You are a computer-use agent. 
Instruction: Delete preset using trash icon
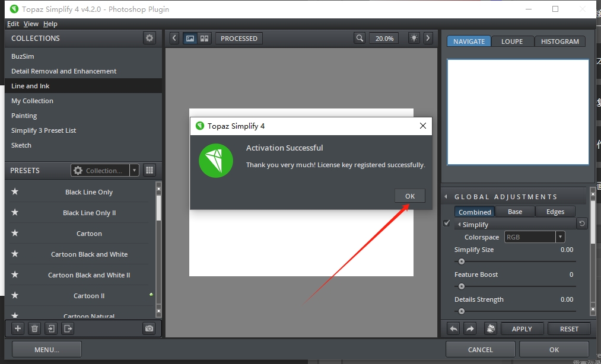coord(34,328)
